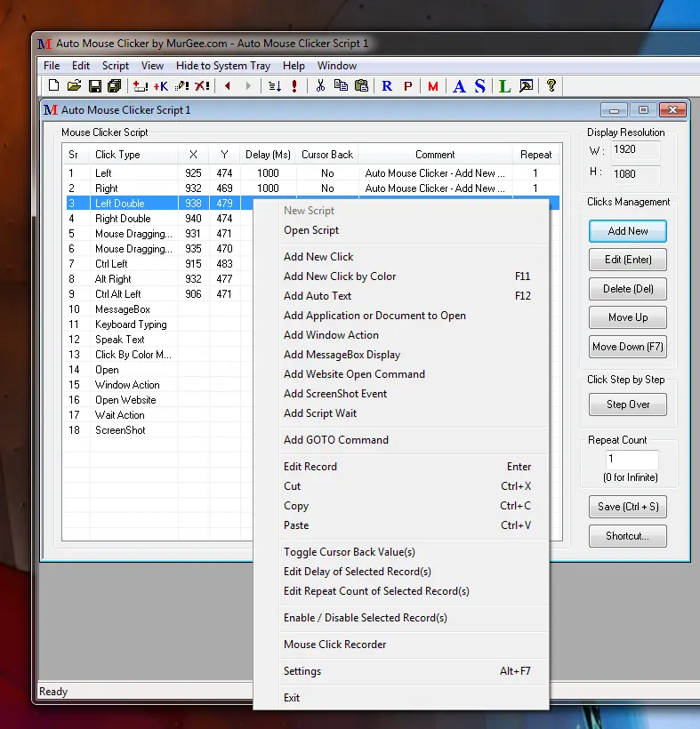Image resolution: width=700 pixels, height=729 pixels.
Task: Click the green L toolbar icon
Action: pyautogui.click(x=504, y=86)
